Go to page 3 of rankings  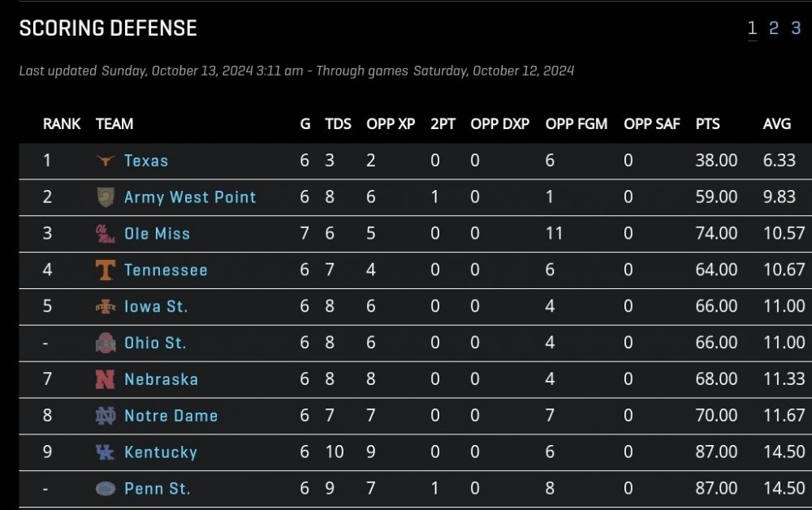coord(796,28)
